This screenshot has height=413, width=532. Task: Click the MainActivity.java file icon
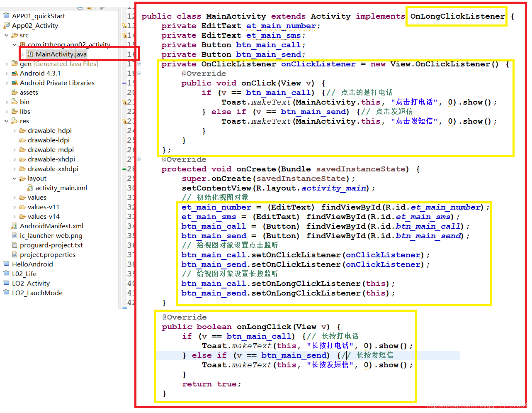click(30, 54)
